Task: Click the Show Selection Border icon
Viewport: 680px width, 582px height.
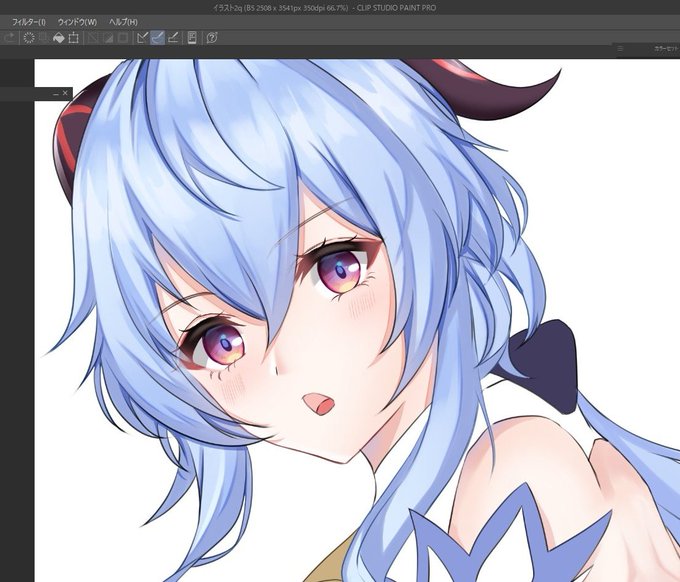Action: tap(123, 38)
